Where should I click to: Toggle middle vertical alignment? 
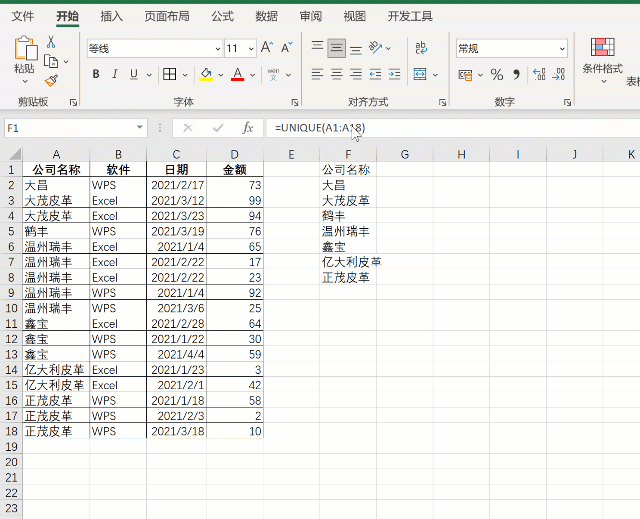point(337,47)
